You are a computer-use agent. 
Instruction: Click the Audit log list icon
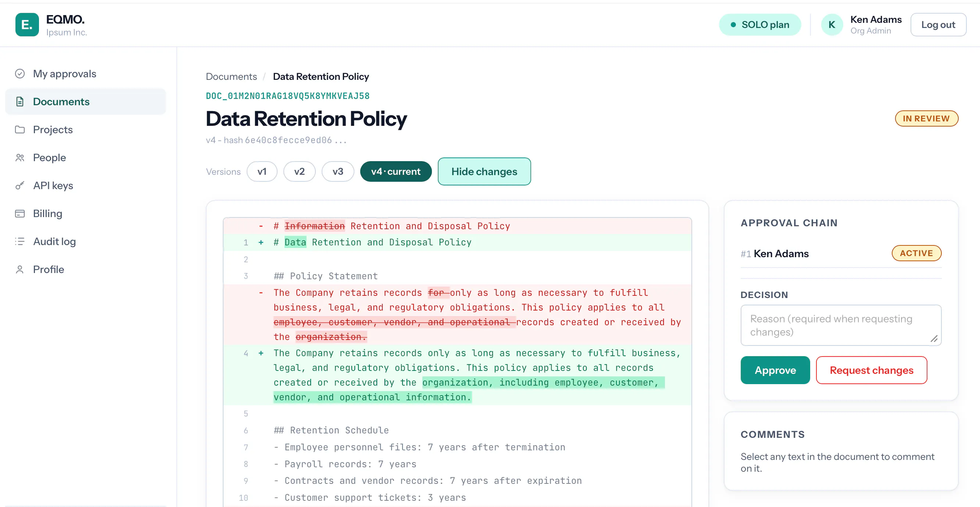pos(20,241)
